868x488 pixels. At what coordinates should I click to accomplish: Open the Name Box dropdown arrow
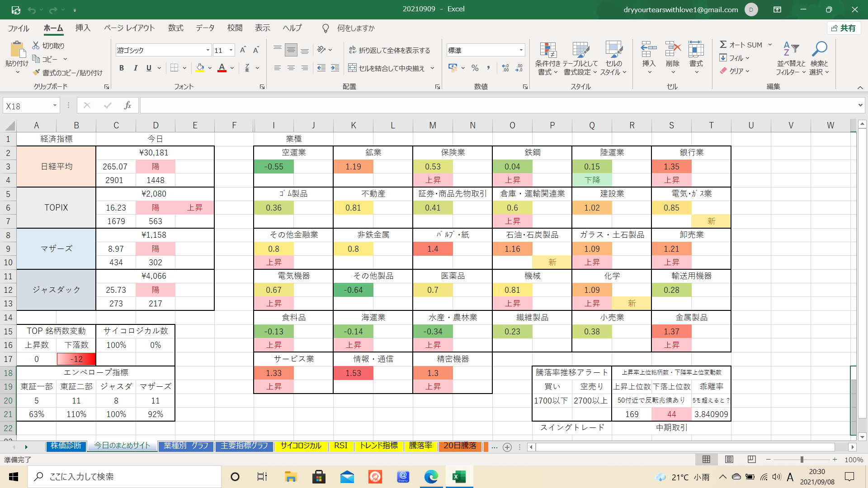coord(55,106)
